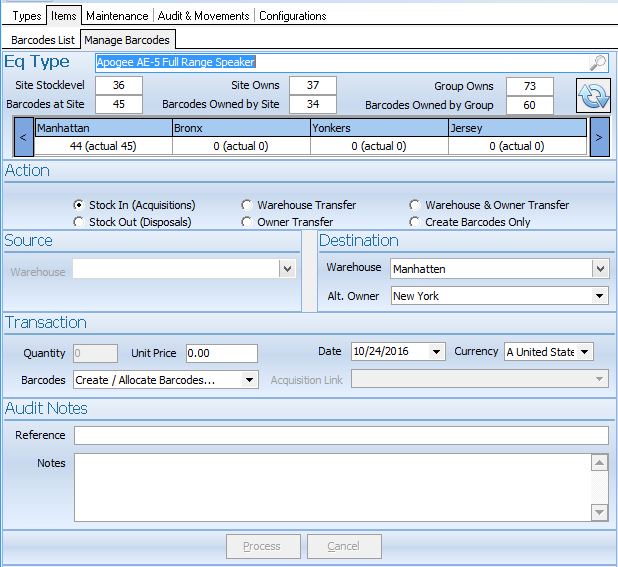
Task: Click the Cancel button
Action: [x=344, y=546]
